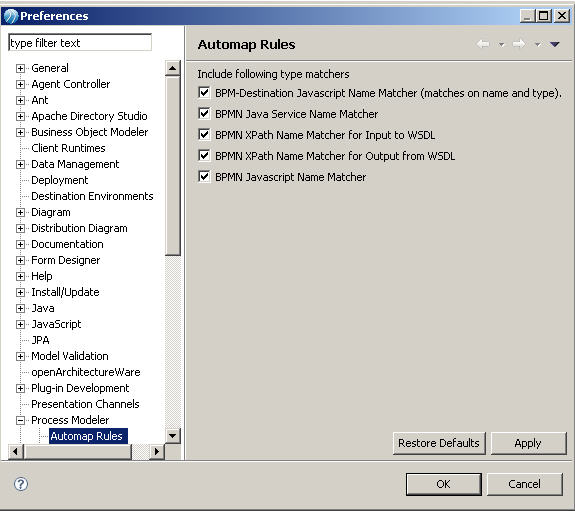Go back using the left arrow icon

(x=483, y=44)
